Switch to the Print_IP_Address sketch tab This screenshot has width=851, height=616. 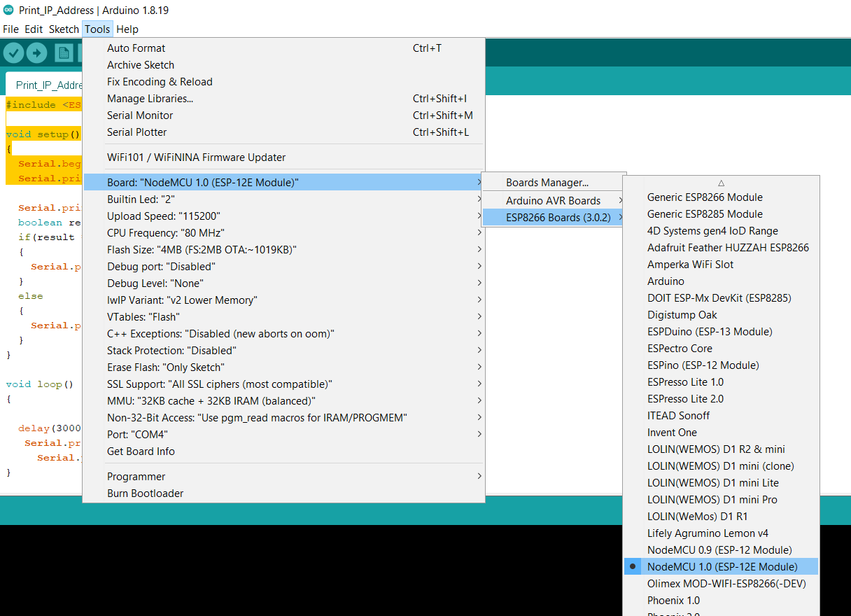point(44,85)
